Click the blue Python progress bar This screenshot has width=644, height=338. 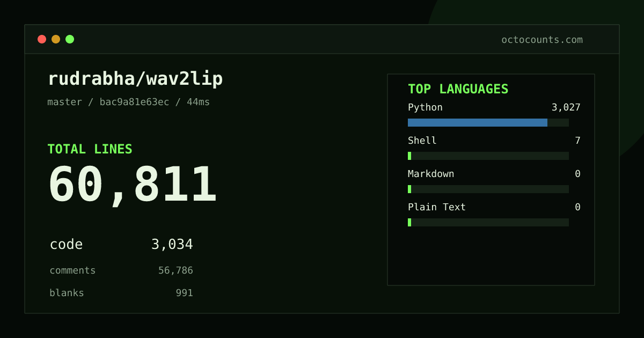coord(488,122)
